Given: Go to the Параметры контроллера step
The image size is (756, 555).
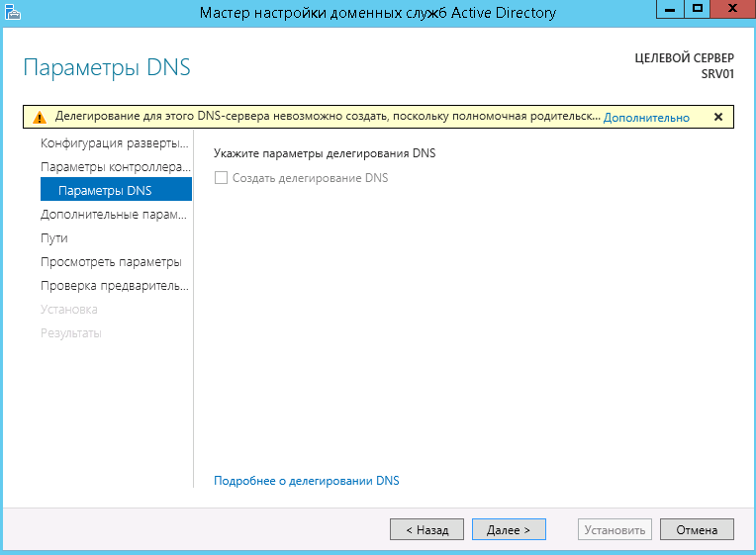Looking at the screenshot, I should 116,167.
